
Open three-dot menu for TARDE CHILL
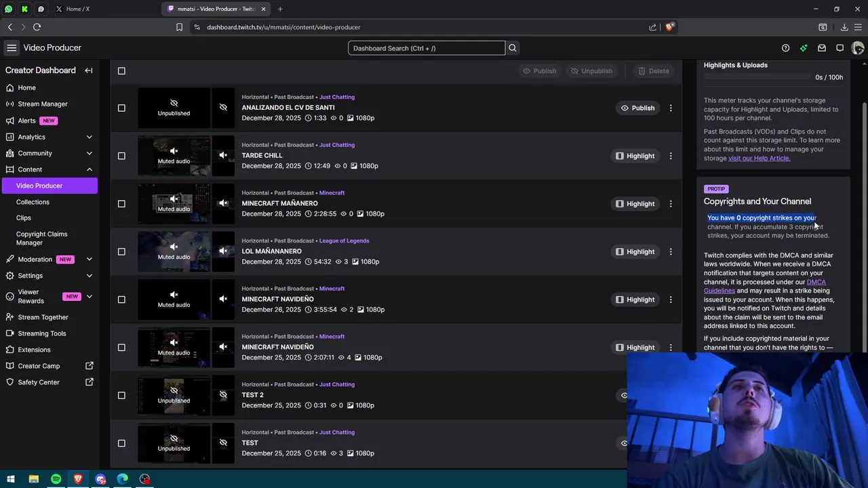pos(671,156)
